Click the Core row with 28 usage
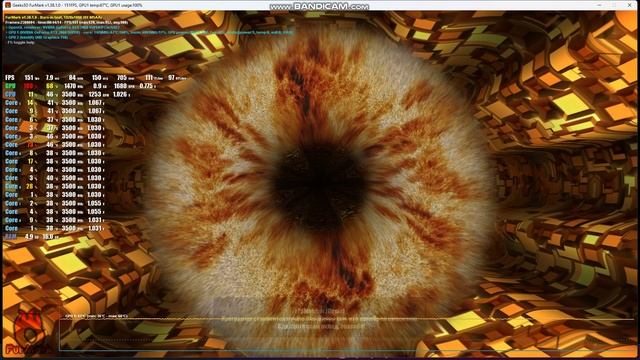 [55, 186]
